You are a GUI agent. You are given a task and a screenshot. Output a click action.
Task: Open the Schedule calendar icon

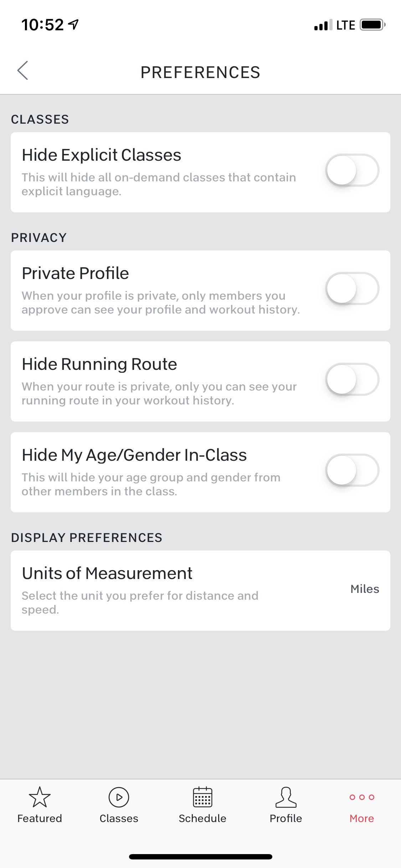[x=202, y=797]
